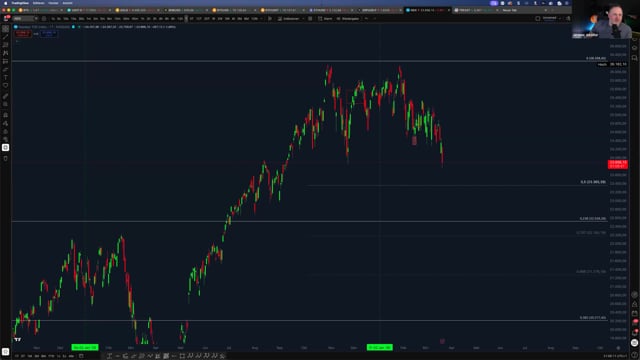Click the left green highlighted date label
640x360 pixels.
coord(85,347)
